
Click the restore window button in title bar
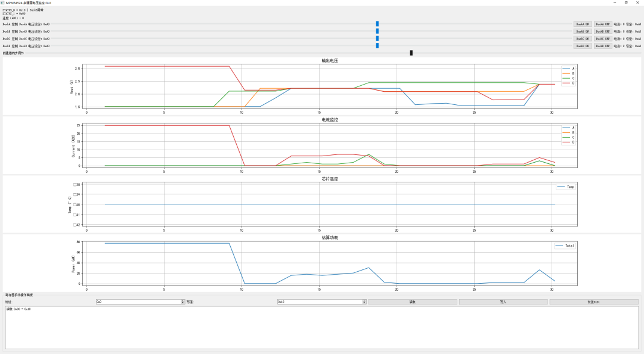tap(626, 2)
